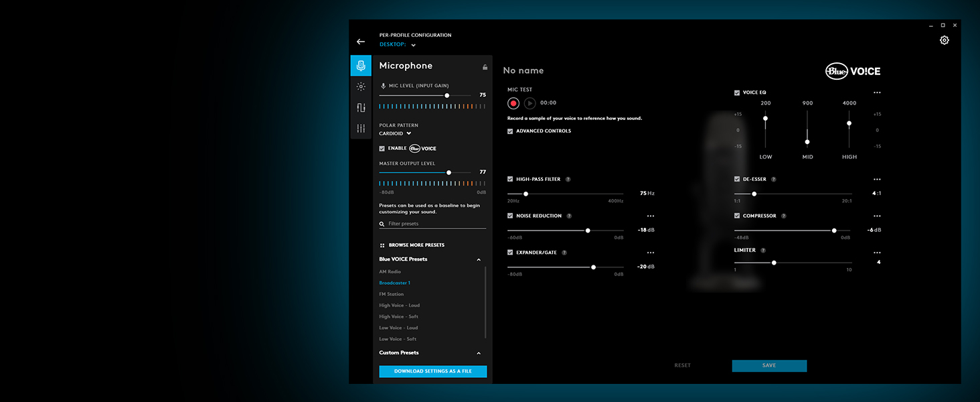Toggle the Advanced Controls checkbox
This screenshot has height=402, width=980.
click(x=511, y=131)
